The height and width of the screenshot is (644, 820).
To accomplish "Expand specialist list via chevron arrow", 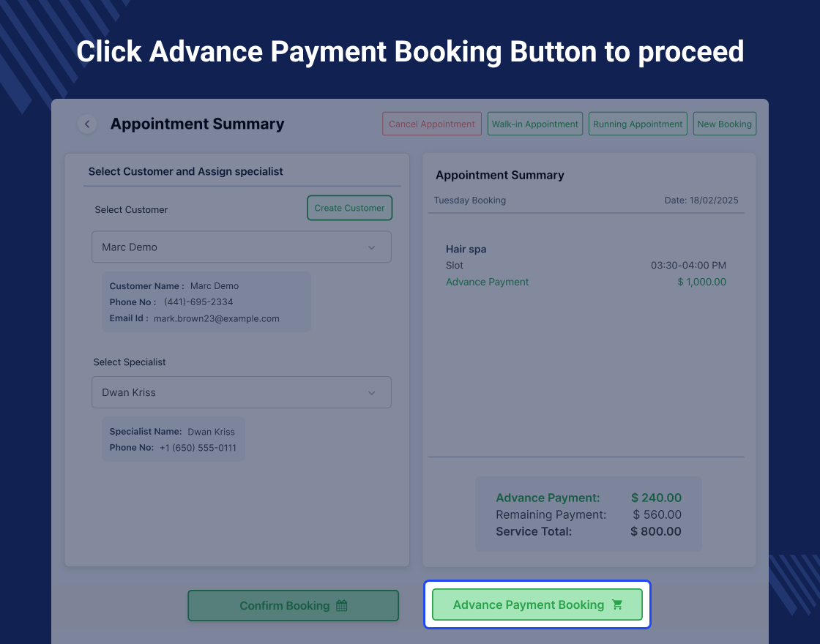I will pyautogui.click(x=371, y=392).
